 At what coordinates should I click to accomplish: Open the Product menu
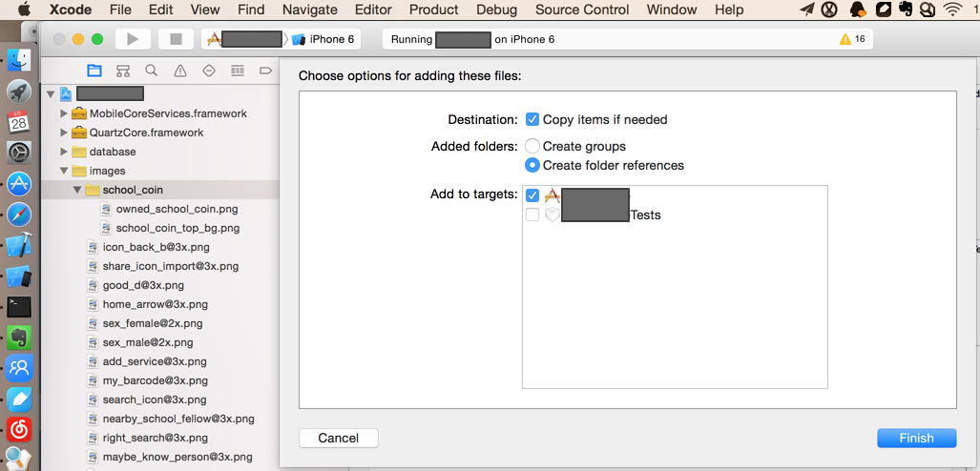pos(433,10)
